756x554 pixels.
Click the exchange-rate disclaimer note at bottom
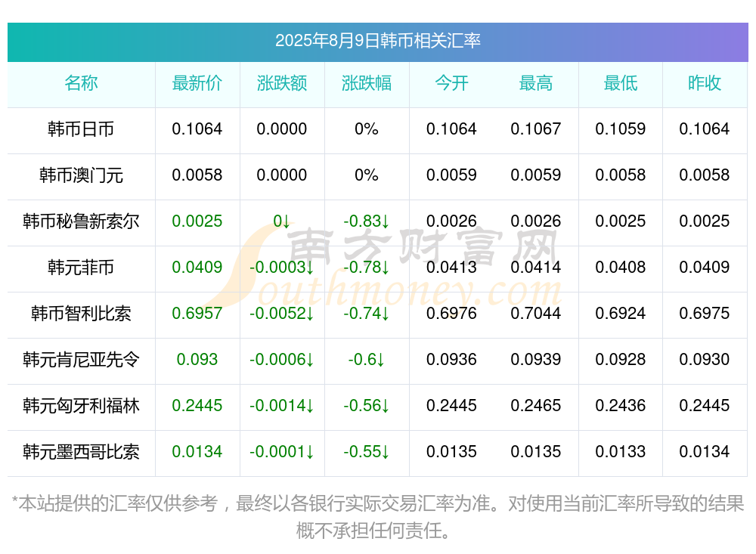point(378,518)
